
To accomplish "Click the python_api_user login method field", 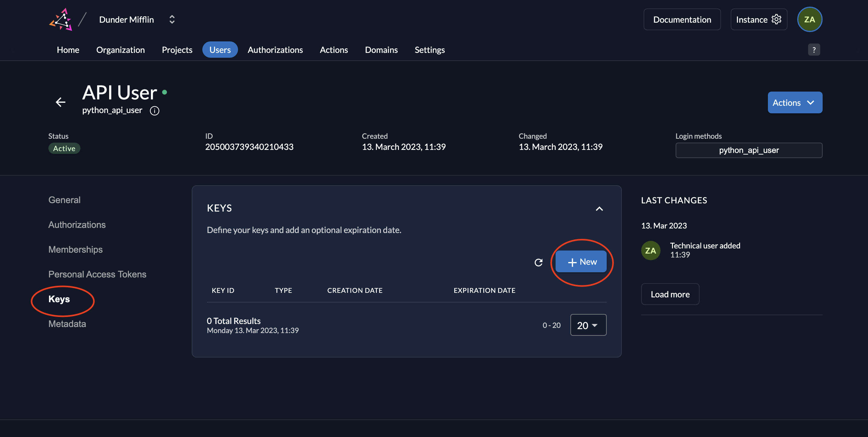I will tap(748, 150).
